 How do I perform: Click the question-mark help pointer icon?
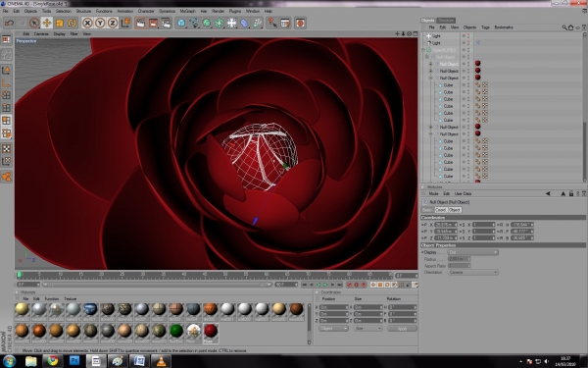tap(271, 23)
